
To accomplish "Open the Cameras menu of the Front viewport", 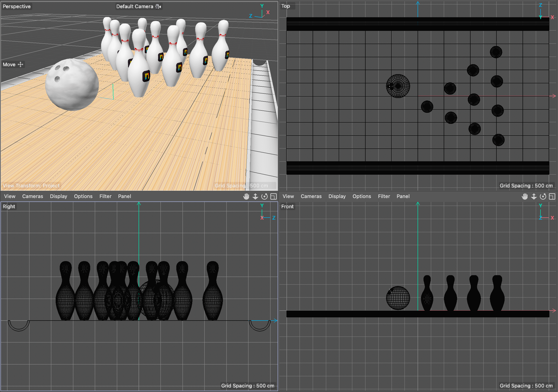I will click(x=311, y=196).
